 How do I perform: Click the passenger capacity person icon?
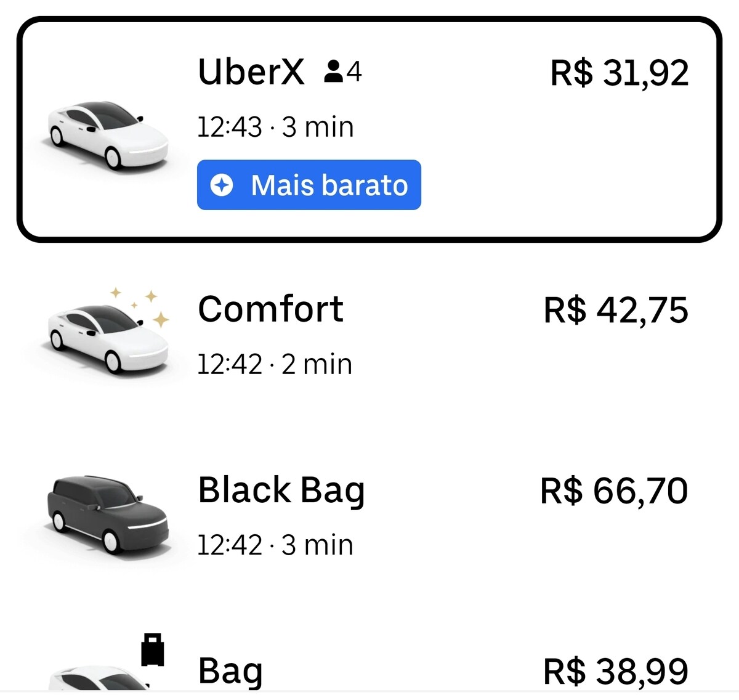tap(333, 71)
